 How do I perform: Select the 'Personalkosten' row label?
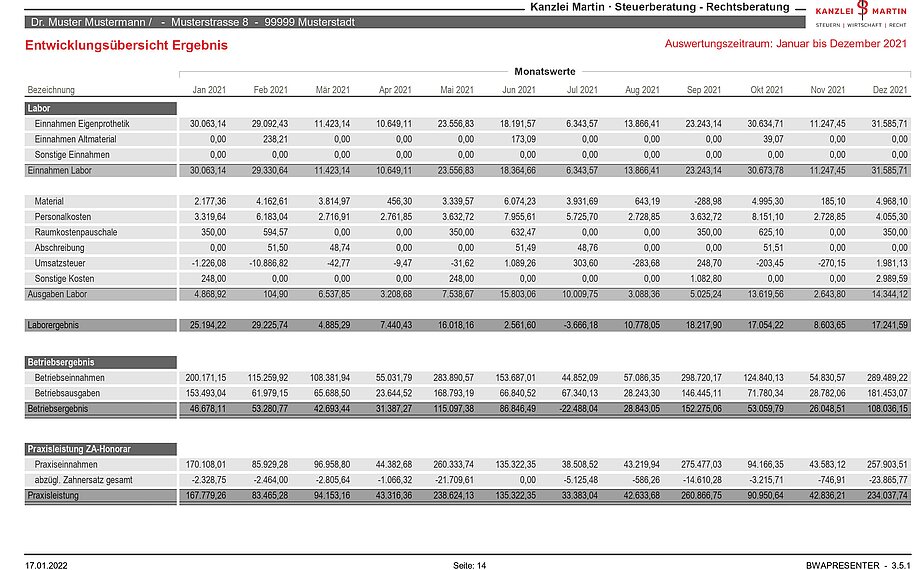(62, 217)
